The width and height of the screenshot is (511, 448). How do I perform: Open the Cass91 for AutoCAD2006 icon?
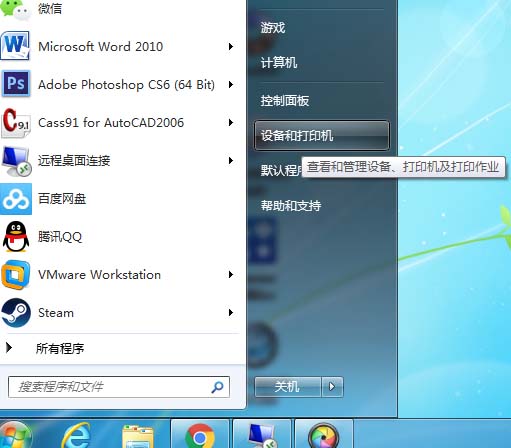(16, 123)
